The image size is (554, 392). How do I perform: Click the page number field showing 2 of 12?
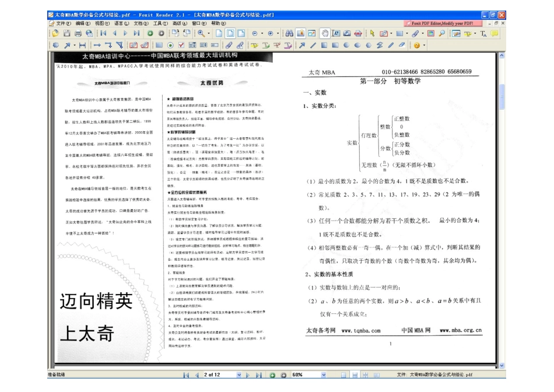pyautogui.click(x=219, y=374)
